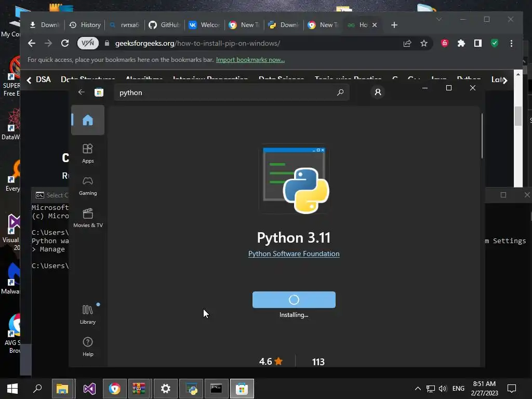Open a new Chrome tab with plus
Image resolution: width=532 pixels, height=399 pixels.
[x=394, y=25]
